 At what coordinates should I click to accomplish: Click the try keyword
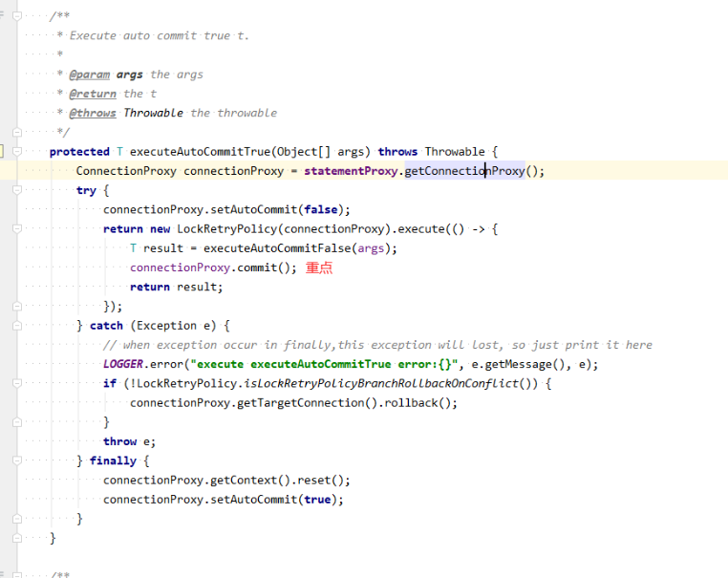point(86,190)
